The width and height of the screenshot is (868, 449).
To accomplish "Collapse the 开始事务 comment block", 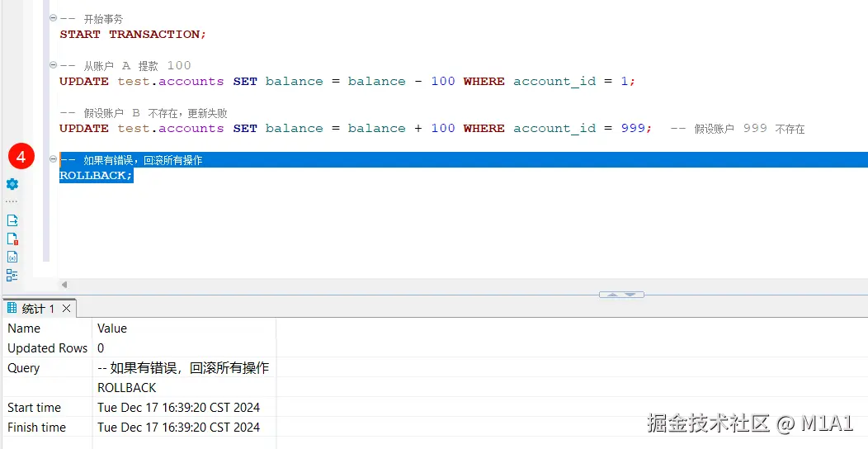I will tap(53, 18).
